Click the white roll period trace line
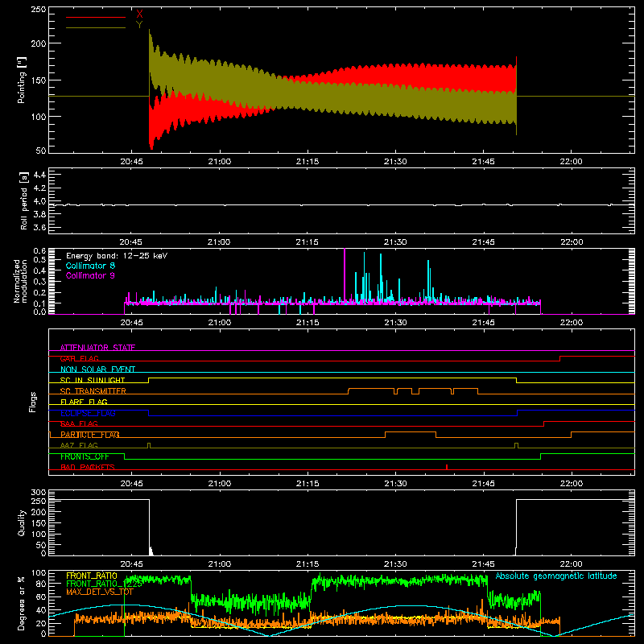Viewport: 644px width, 644px height. (x=341, y=204)
